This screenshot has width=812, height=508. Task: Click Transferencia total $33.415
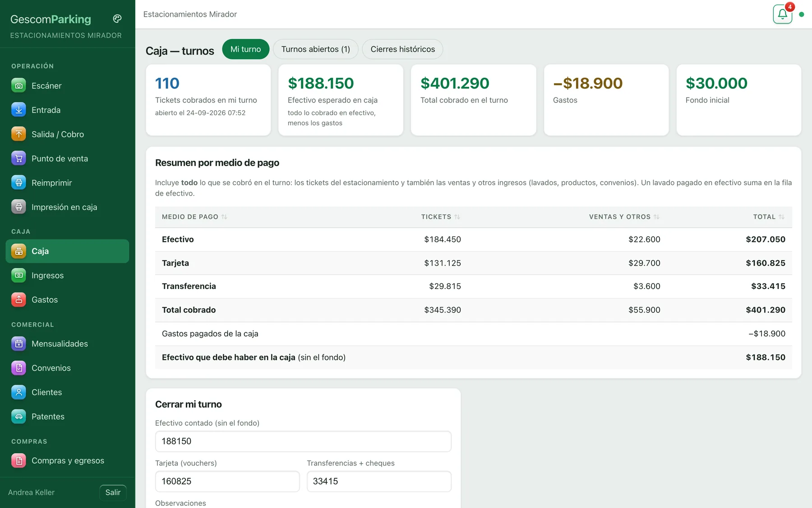(x=768, y=286)
